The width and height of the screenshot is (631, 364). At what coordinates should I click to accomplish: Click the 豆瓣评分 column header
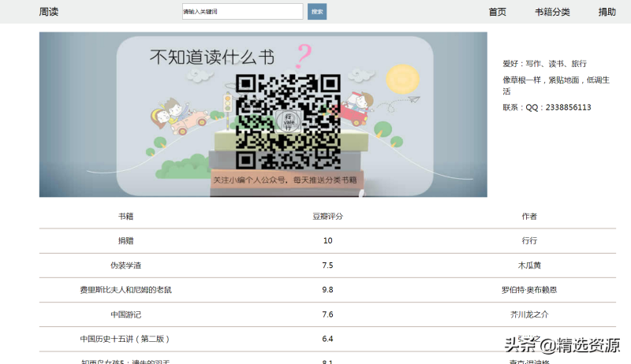(x=327, y=216)
